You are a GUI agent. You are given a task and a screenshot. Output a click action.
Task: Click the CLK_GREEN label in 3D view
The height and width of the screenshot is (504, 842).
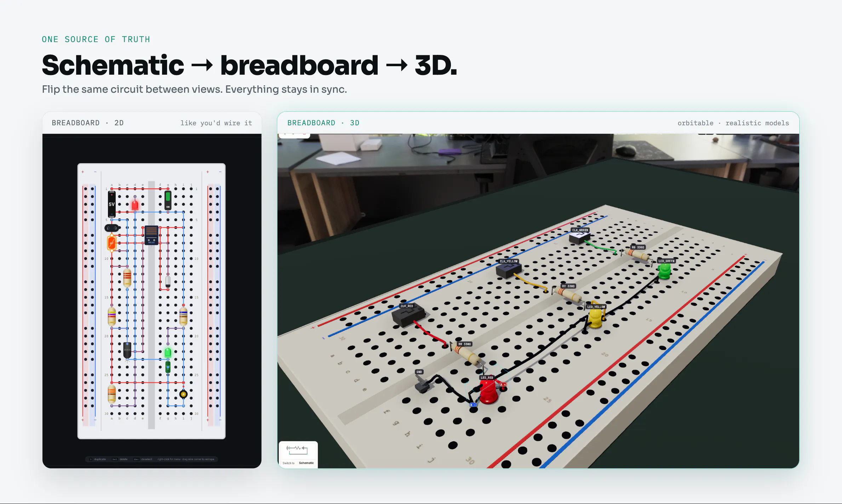click(x=580, y=230)
